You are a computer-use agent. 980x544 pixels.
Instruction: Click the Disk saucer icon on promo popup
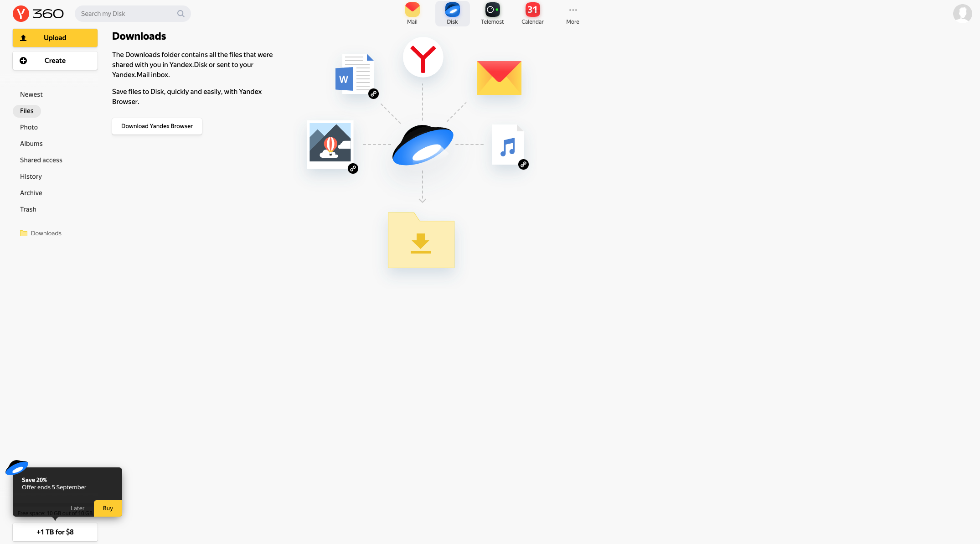17,468
